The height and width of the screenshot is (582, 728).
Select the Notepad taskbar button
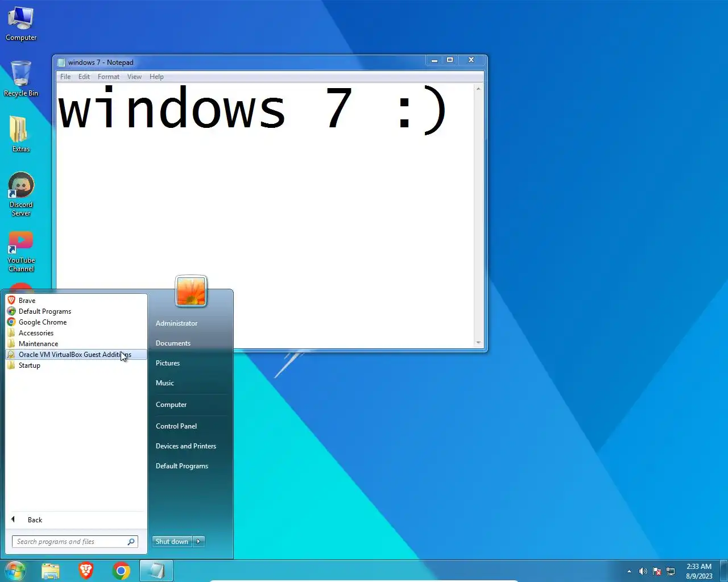(156, 571)
